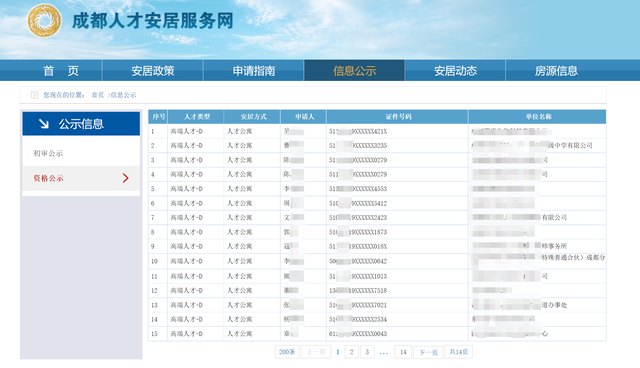The height and width of the screenshot is (368, 640).
Task: Expand the red chevron next to 资格公示
Action: pos(126,178)
